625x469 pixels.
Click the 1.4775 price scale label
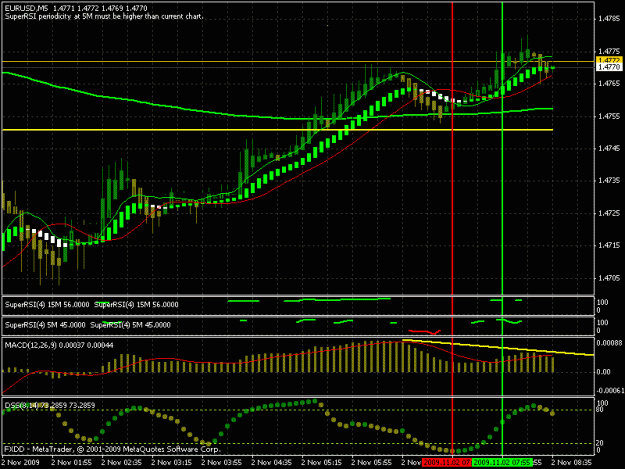[x=609, y=51]
